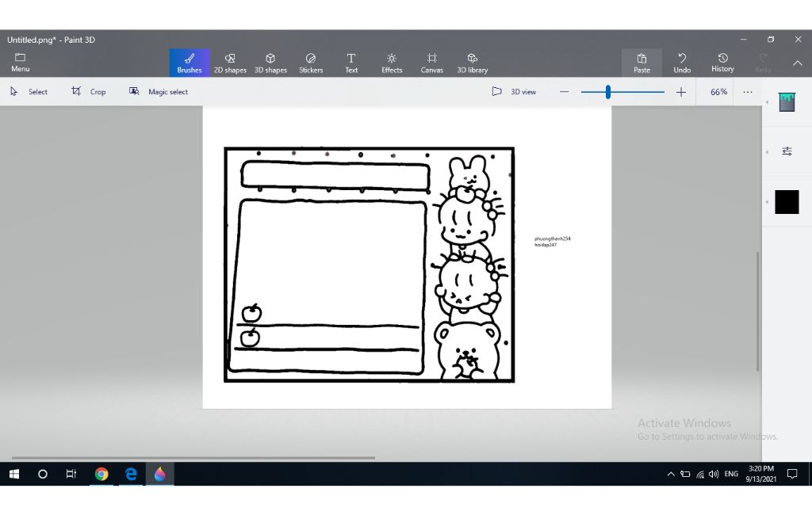Collapse the ribbon with chevron
The height and width of the screenshot is (515, 812).
pos(798,63)
